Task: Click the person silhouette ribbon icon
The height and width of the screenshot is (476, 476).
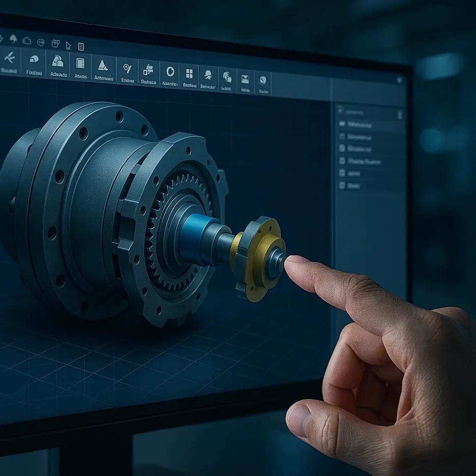Action: (207, 75)
